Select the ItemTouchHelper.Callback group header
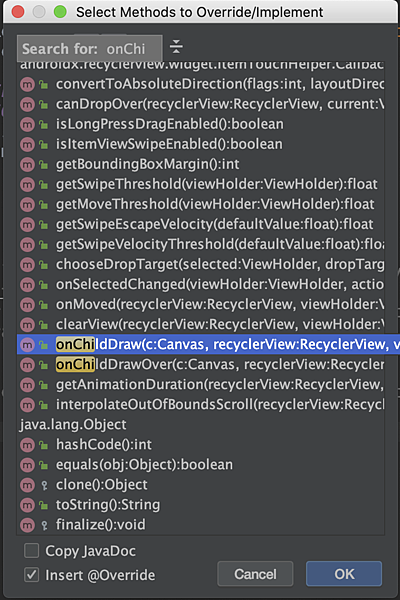400x600 pixels. click(201, 65)
